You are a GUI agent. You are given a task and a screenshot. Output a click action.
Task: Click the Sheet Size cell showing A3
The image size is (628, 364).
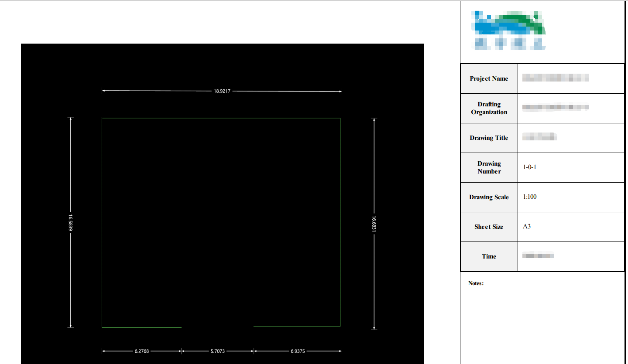coord(527,227)
